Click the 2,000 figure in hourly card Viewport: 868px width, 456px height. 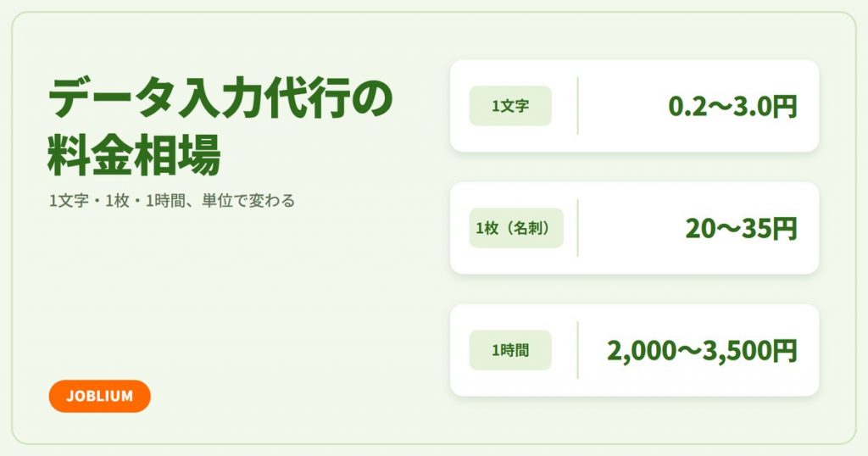point(642,352)
